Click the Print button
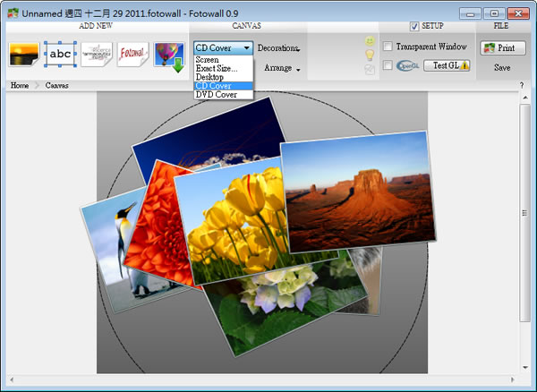Screen dimensions: 537x392 click(503, 48)
